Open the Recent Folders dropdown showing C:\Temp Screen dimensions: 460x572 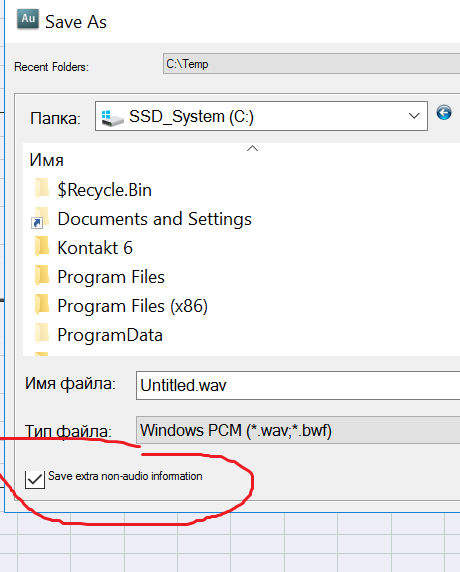tap(311, 64)
